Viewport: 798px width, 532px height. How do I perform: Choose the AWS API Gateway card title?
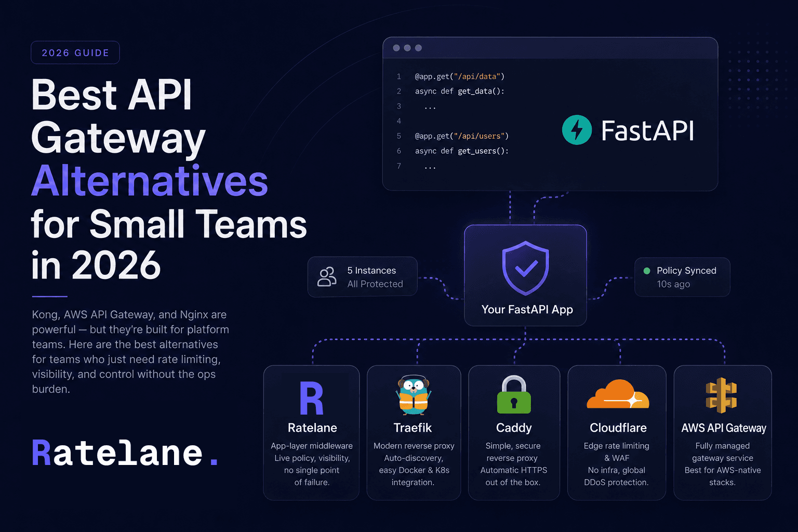tap(724, 428)
